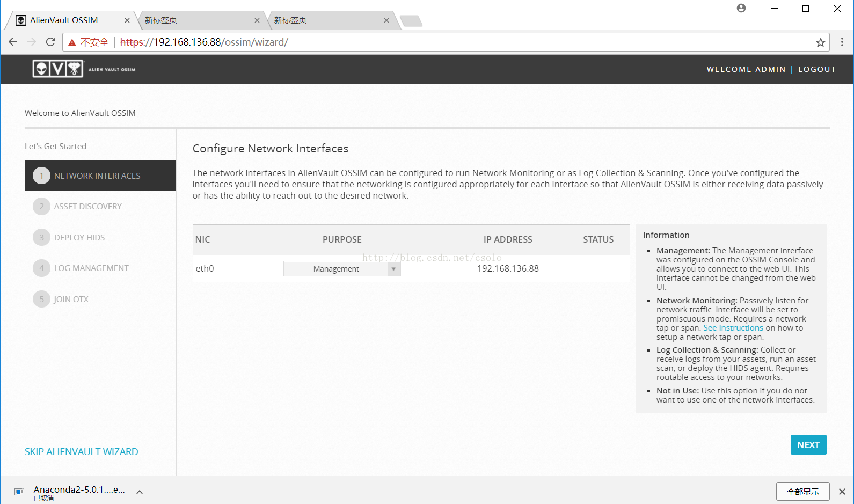Click step 5 circle for Join OTX
Screen dimensions: 854x504
click(x=41, y=299)
